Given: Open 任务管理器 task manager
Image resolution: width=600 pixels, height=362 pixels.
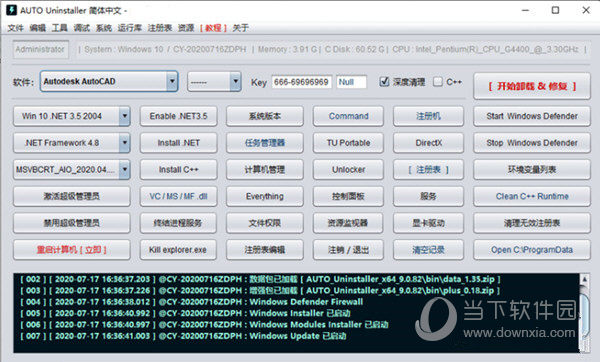Looking at the screenshot, I should point(265,143).
